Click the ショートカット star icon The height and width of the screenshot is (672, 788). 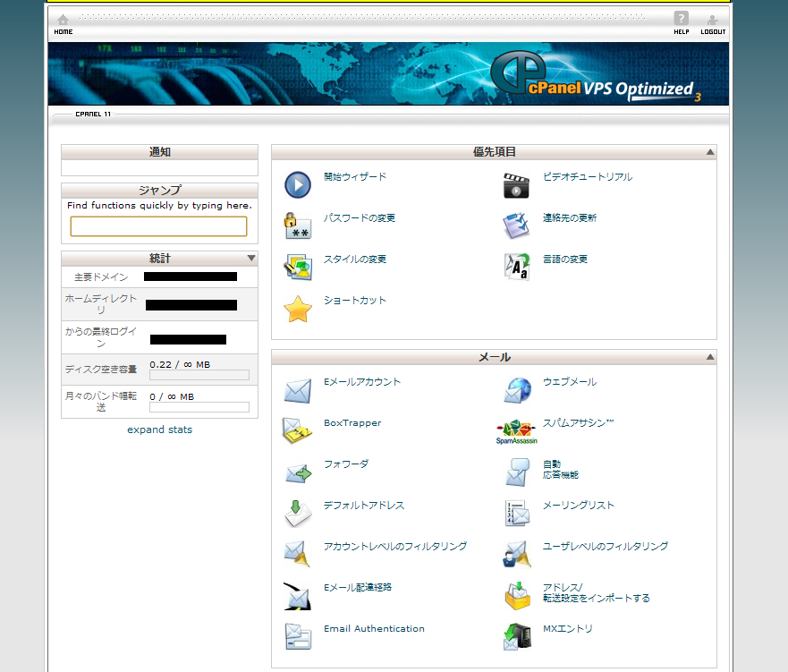click(x=298, y=309)
